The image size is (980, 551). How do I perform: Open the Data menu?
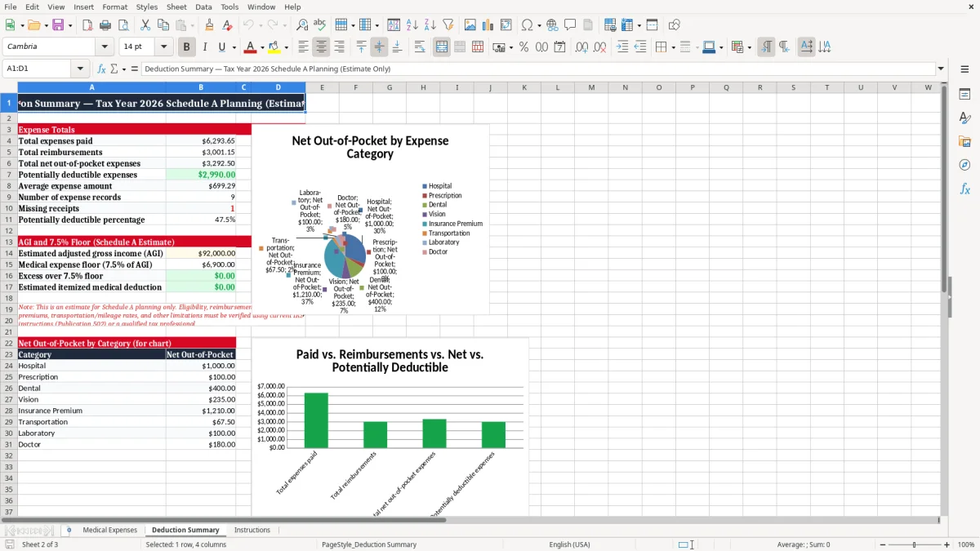point(203,7)
